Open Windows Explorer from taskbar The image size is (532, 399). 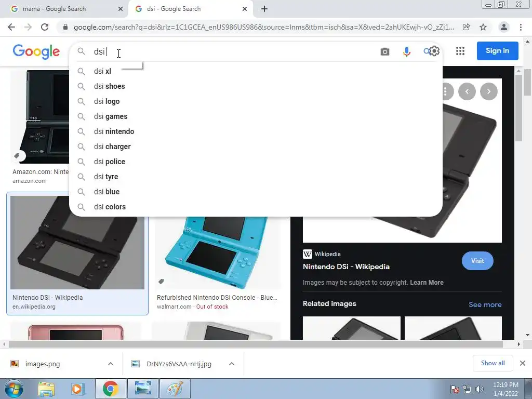pyautogui.click(x=46, y=389)
